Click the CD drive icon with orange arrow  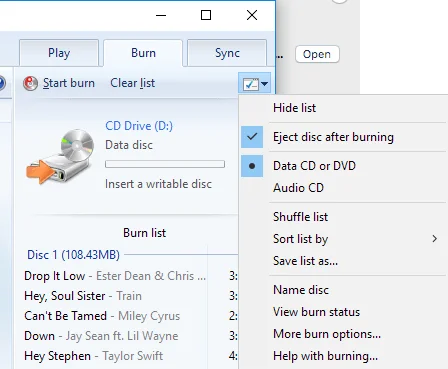[x=59, y=156]
